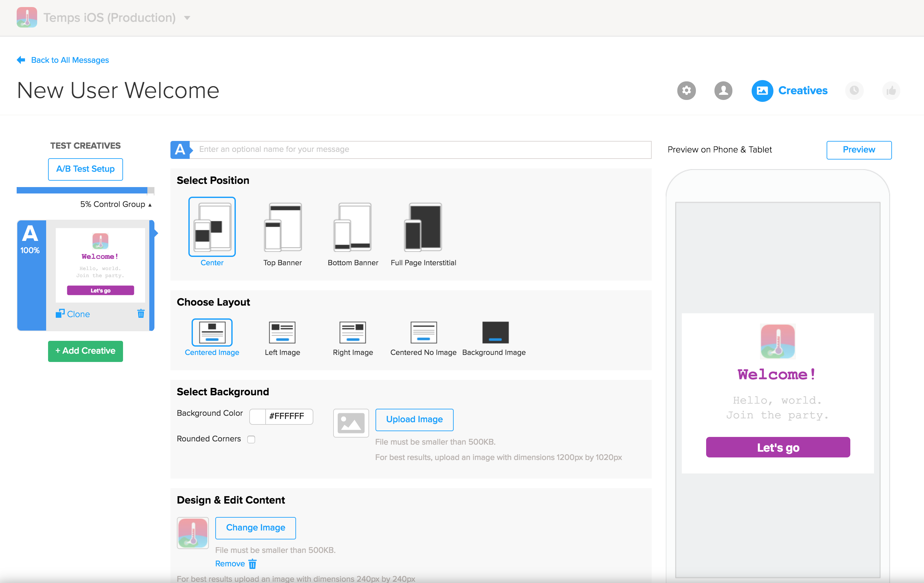This screenshot has width=924, height=583.
Task: Expand the 5% Control Group arrow
Action: tap(150, 205)
